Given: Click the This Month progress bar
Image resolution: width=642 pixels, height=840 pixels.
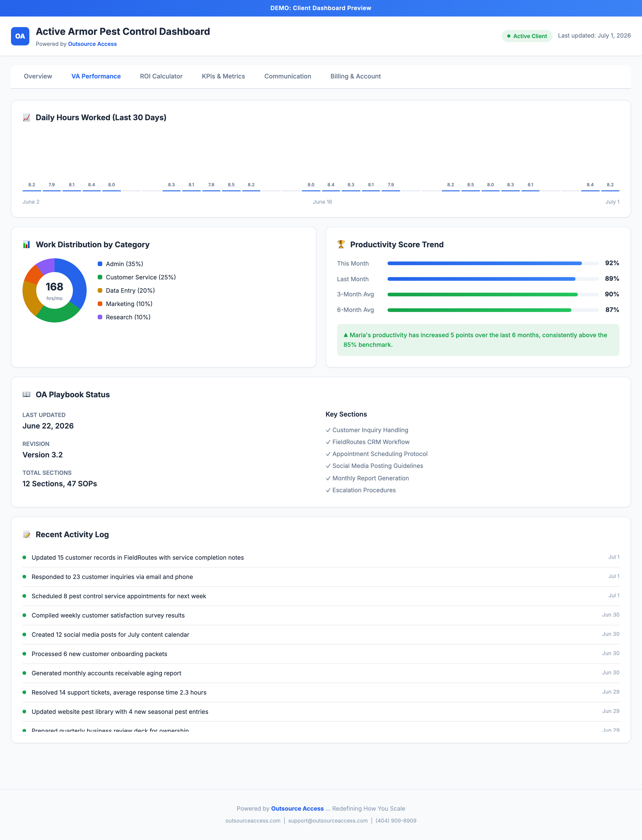Looking at the screenshot, I should click(x=493, y=263).
